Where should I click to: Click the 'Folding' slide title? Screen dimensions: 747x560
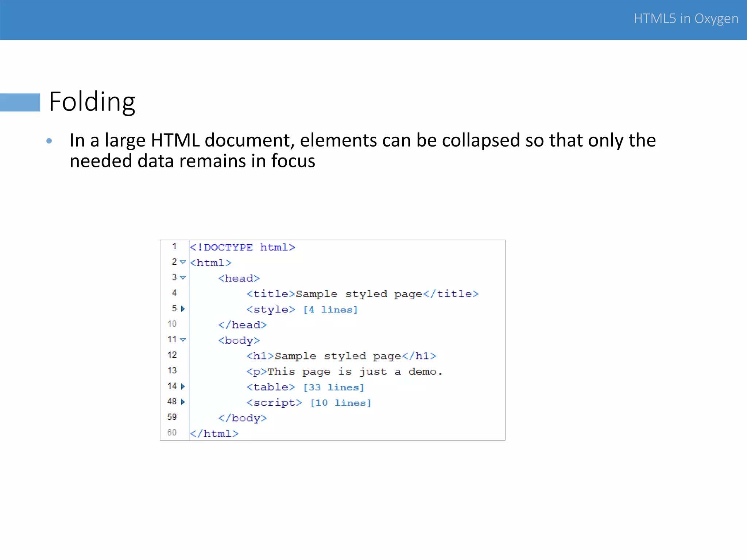[x=92, y=102]
